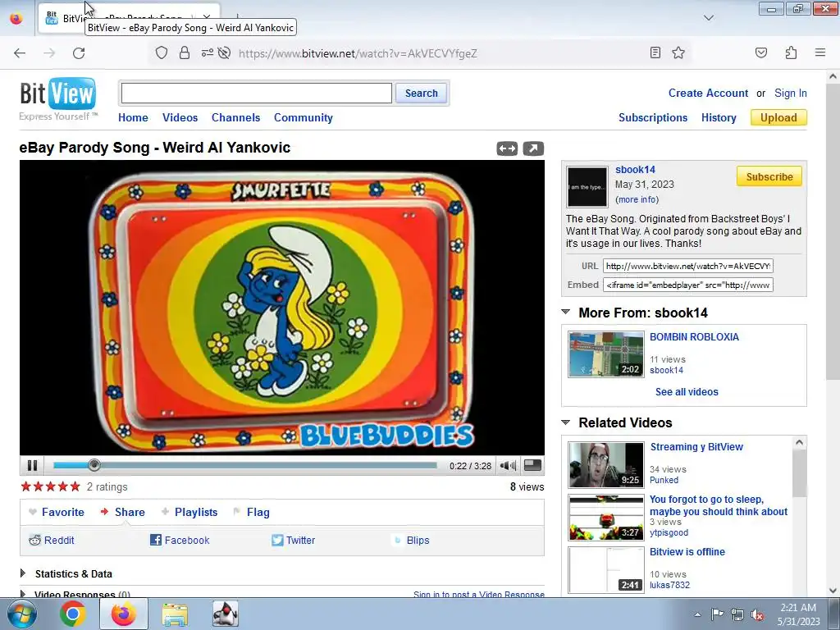Select the video URL field
This screenshot has width=840, height=630.
688,266
